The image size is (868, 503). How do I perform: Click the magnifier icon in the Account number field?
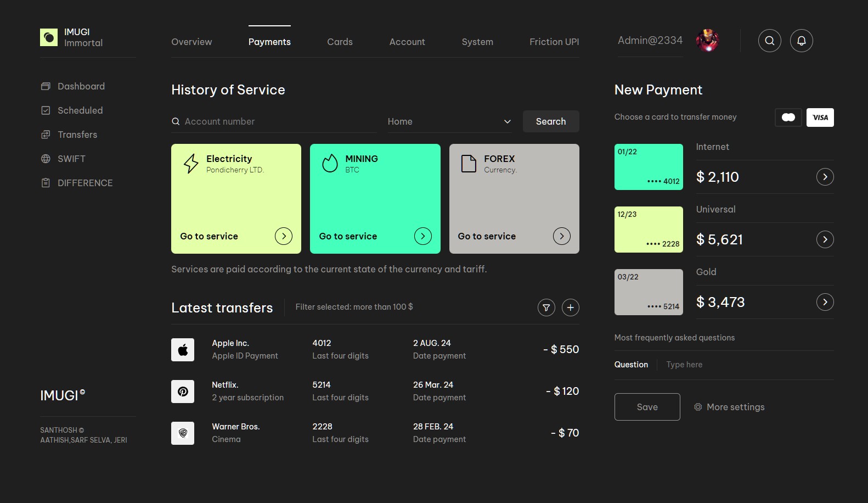click(x=176, y=121)
